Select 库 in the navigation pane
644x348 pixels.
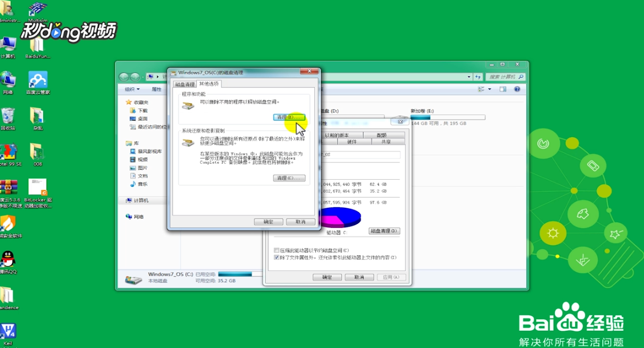click(x=133, y=143)
